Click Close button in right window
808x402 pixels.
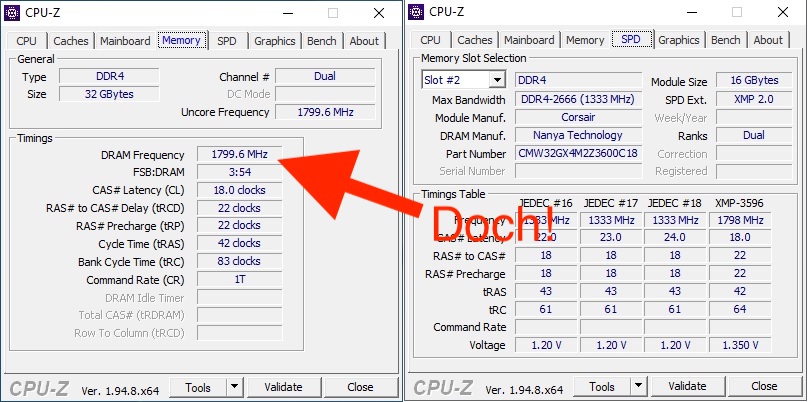(764, 386)
